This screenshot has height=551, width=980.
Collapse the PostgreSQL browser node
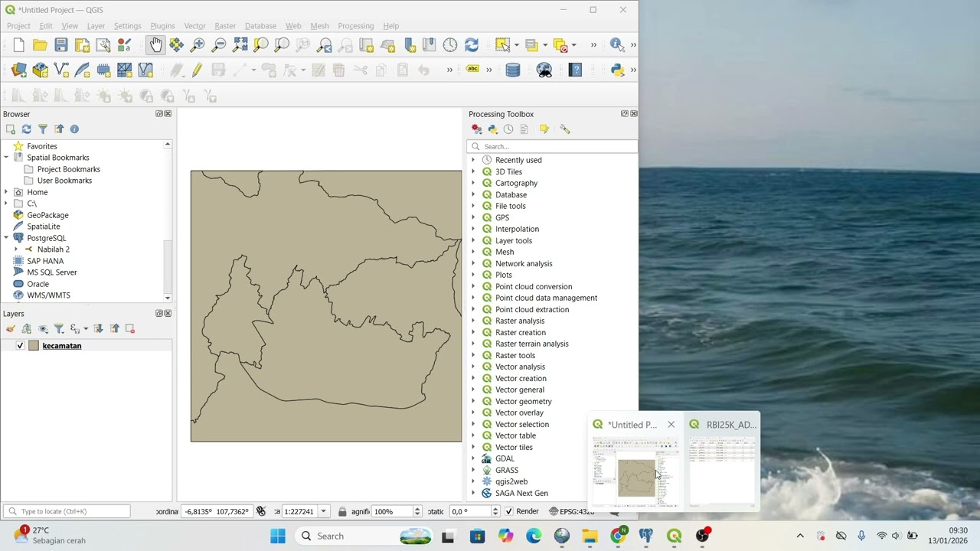coord(6,238)
